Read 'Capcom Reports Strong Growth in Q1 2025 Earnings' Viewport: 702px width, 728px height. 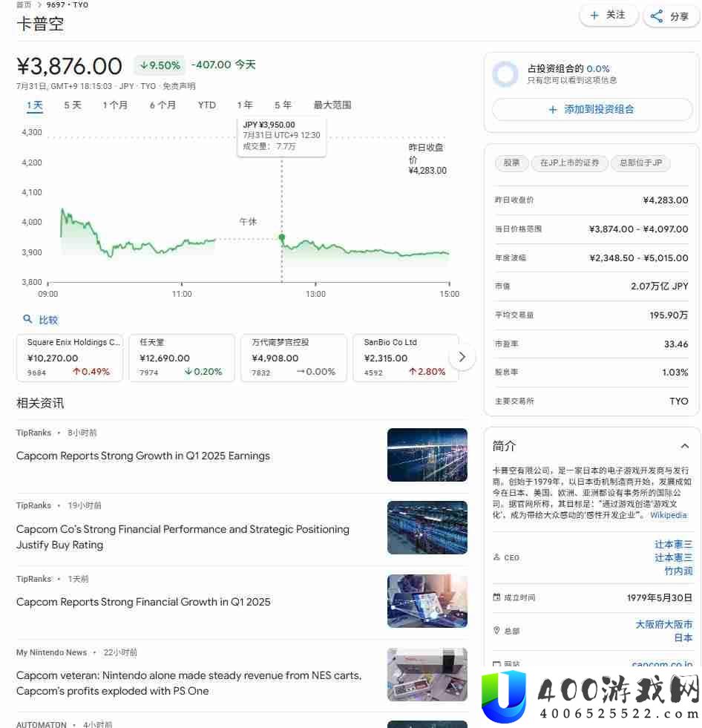pos(143,456)
